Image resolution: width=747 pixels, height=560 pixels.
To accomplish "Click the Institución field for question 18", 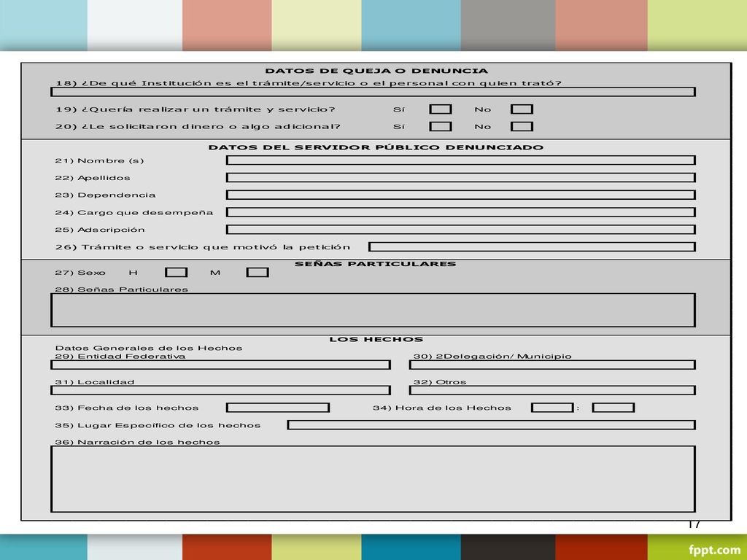I will (373, 91).
